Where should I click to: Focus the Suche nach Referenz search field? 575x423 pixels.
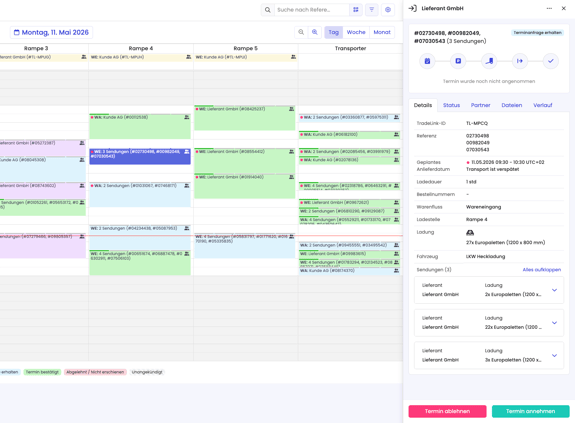click(311, 10)
